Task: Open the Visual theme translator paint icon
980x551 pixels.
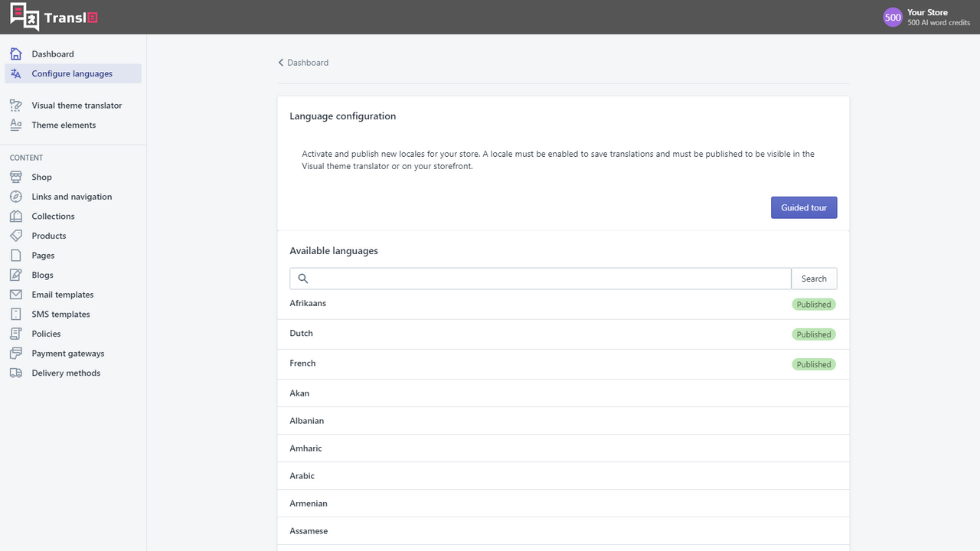Action: click(16, 105)
